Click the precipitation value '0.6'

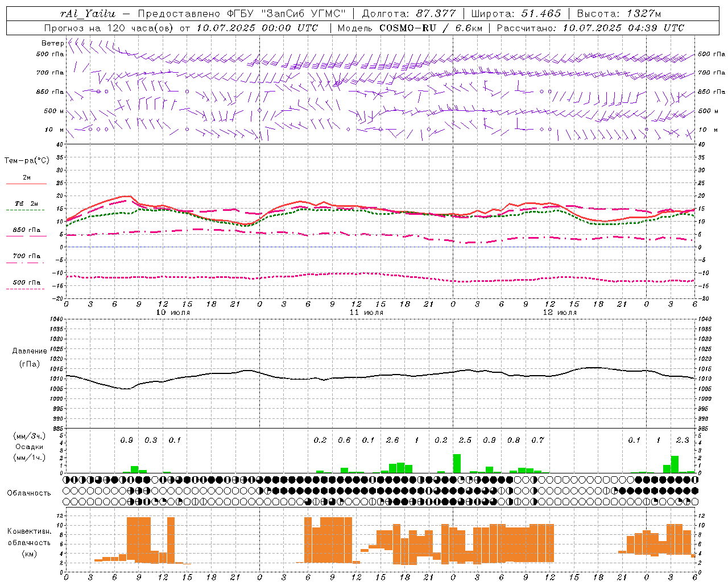click(344, 440)
